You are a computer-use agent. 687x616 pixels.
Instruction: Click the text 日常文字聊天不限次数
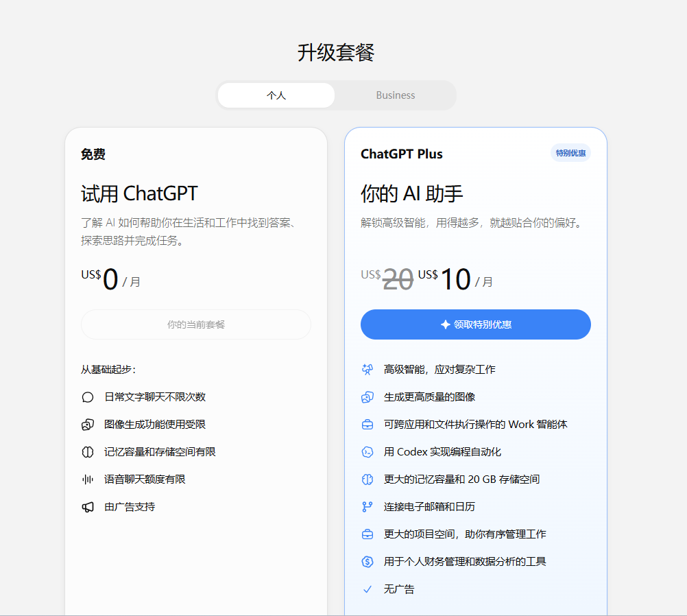(155, 396)
